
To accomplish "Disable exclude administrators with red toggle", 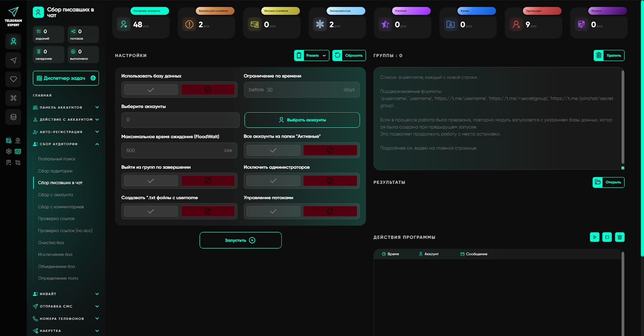I will coord(330,181).
